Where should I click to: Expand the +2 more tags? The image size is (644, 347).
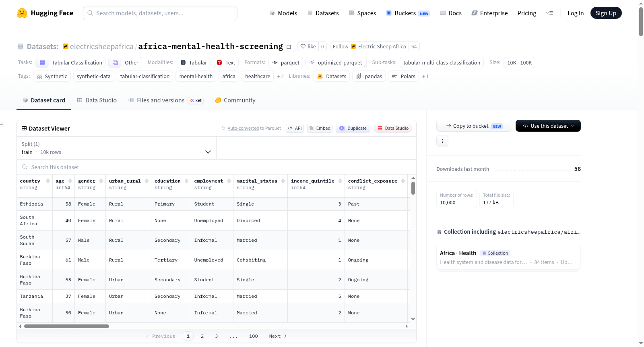pyautogui.click(x=281, y=76)
